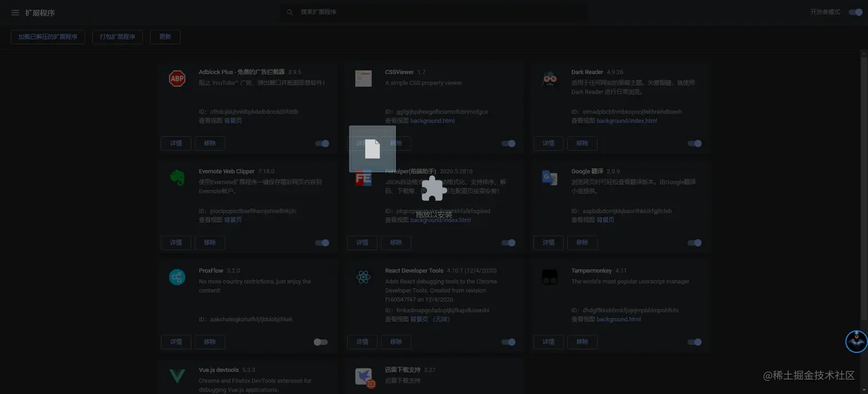The image size is (868, 394).
Task: Click the Dark Reader extension icon
Action: coord(549,79)
